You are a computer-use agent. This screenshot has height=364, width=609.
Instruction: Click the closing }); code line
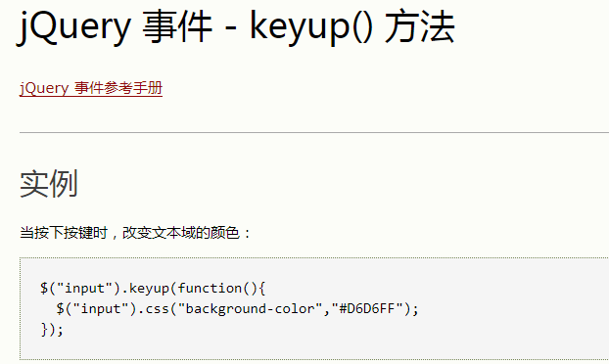pyautogui.click(x=52, y=330)
